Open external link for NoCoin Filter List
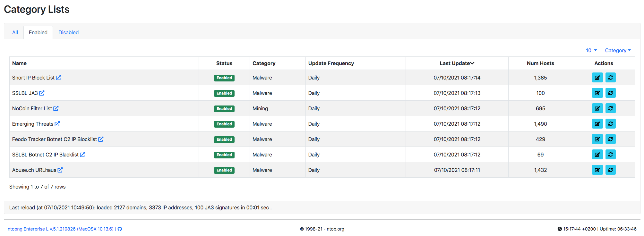The image size is (644, 236). pos(56,108)
